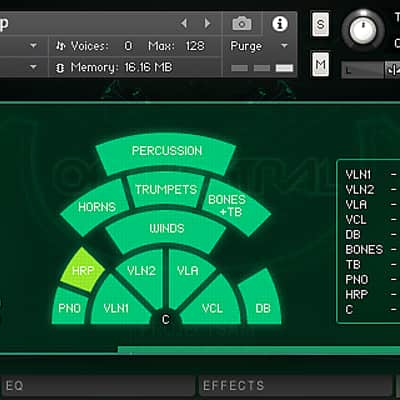The width and height of the screenshot is (400, 400).
Task: Select the TRUMPETS section
Action: click(166, 190)
